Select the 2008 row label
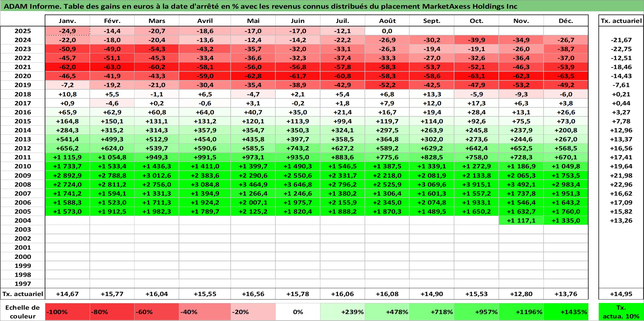This screenshot has width=644, height=321. [x=23, y=184]
